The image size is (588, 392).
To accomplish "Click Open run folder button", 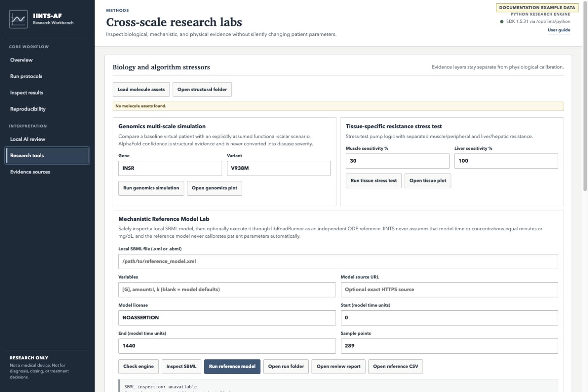I will 286,366.
